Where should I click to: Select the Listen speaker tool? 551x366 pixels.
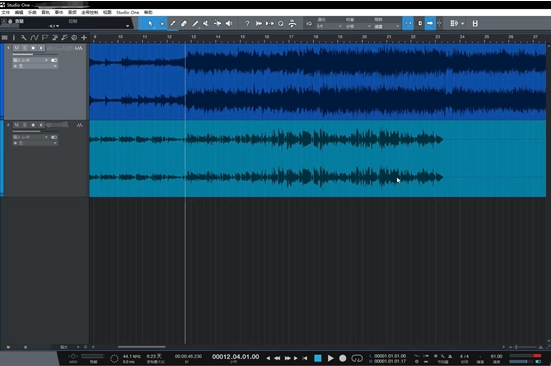(229, 24)
